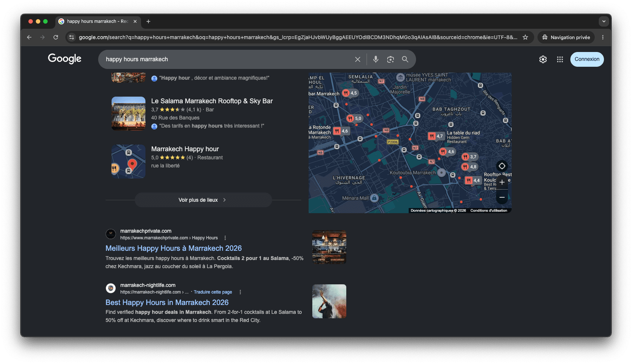This screenshot has width=632, height=364.
Task: Select the 4,7 rated La table du riad pin
Action: 436,136
